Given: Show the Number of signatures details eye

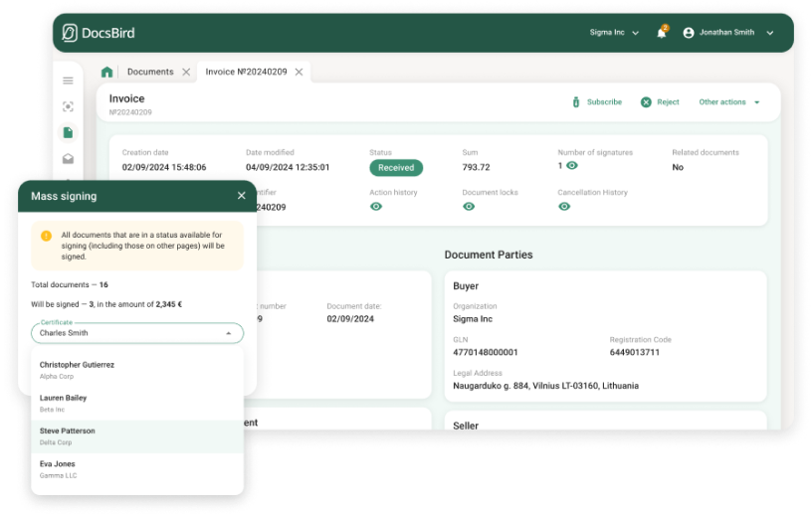Looking at the screenshot, I should (x=572, y=166).
